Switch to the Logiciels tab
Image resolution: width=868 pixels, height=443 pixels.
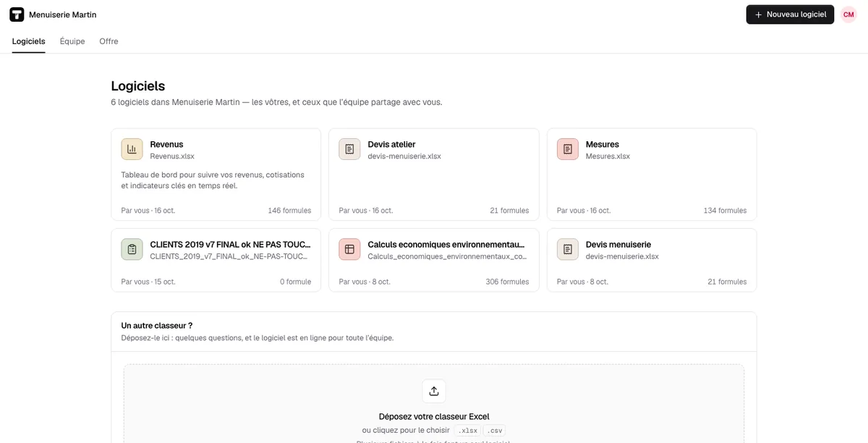[x=29, y=41]
